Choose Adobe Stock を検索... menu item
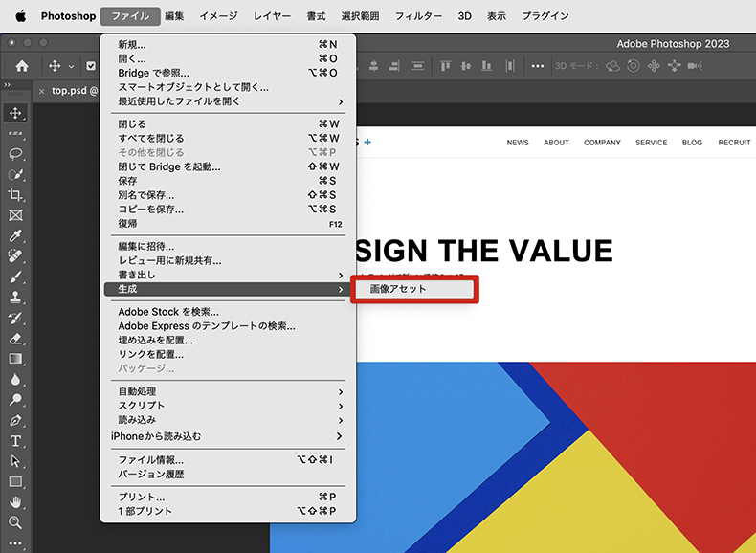 coord(228,312)
